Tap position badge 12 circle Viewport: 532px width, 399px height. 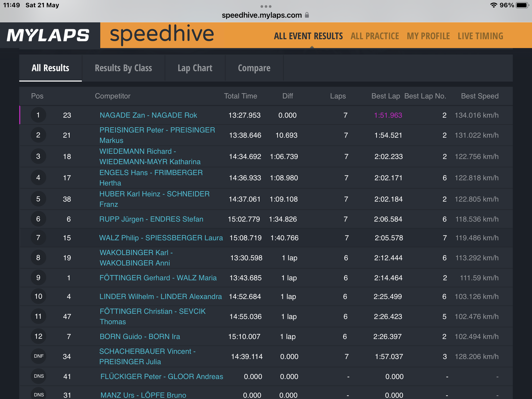(x=38, y=336)
